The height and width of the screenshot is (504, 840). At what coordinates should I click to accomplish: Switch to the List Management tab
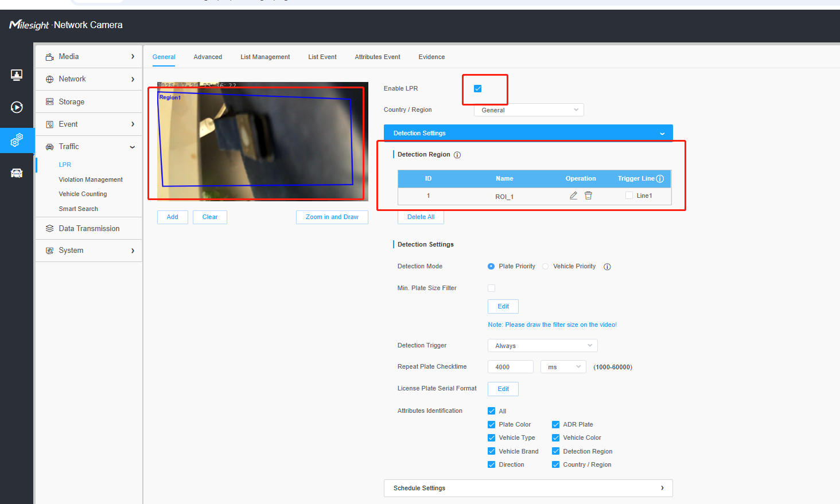tap(265, 57)
